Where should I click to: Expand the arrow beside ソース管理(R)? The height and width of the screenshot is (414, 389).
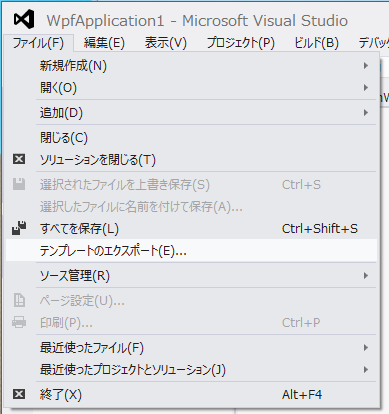coord(366,276)
